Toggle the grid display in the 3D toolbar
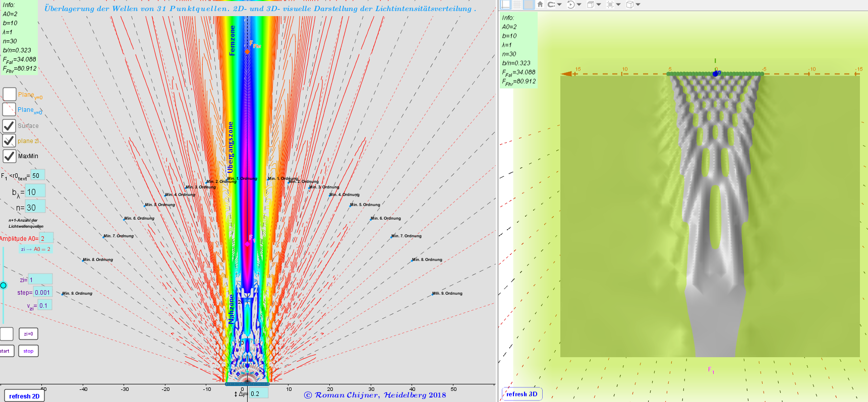The image size is (868, 402). tap(517, 5)
